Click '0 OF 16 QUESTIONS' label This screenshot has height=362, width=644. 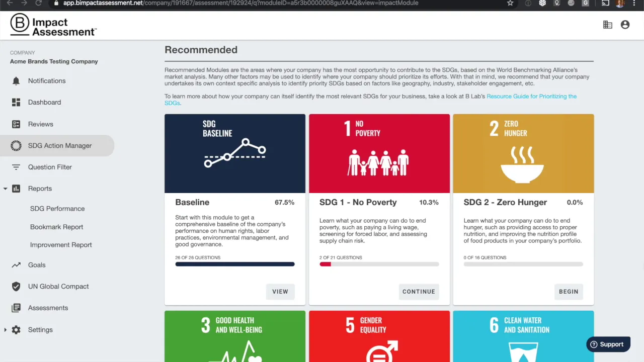click(x=485, y=257)
